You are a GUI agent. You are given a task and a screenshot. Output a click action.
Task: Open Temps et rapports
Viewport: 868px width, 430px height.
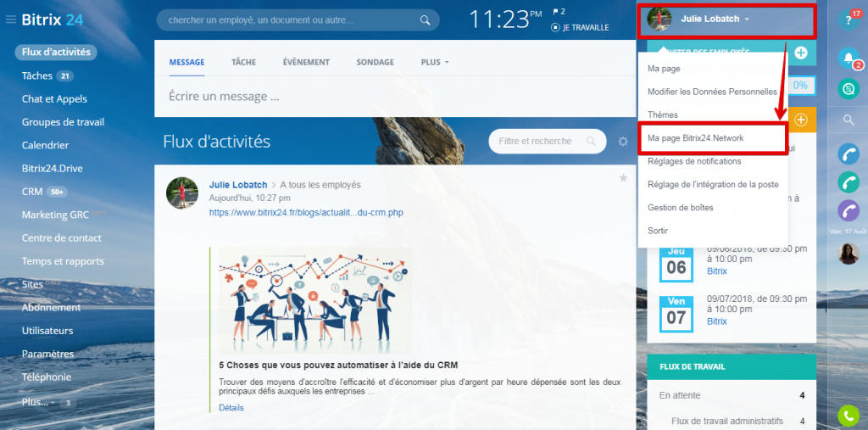pos(63,261)
